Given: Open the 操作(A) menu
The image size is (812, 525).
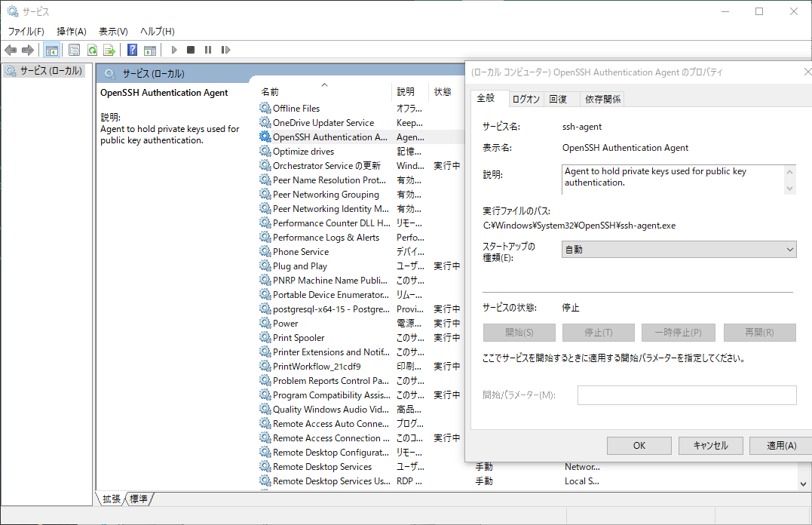Looking at the screenshot, I should (69, 29).
